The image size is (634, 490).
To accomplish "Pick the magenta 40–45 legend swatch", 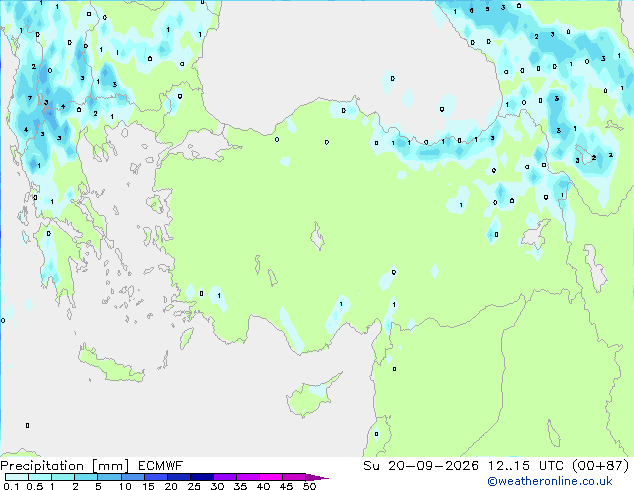I will tap(271, 477).
